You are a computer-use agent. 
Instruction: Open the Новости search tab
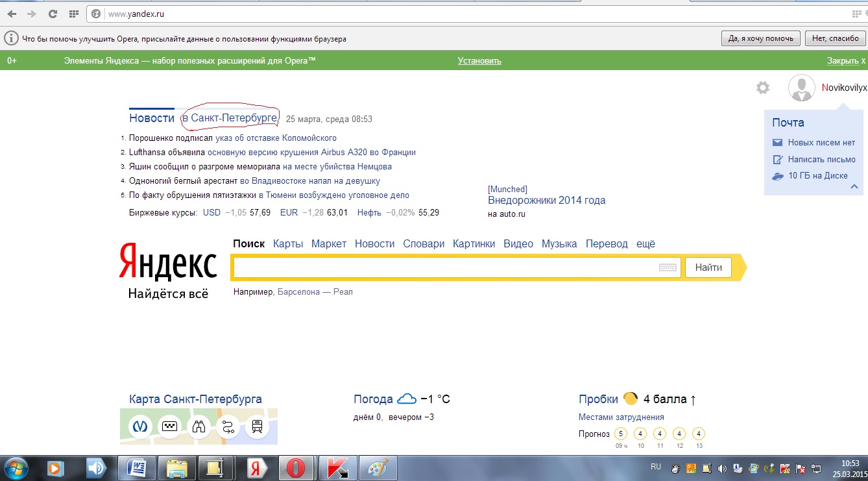pos(374,244)
